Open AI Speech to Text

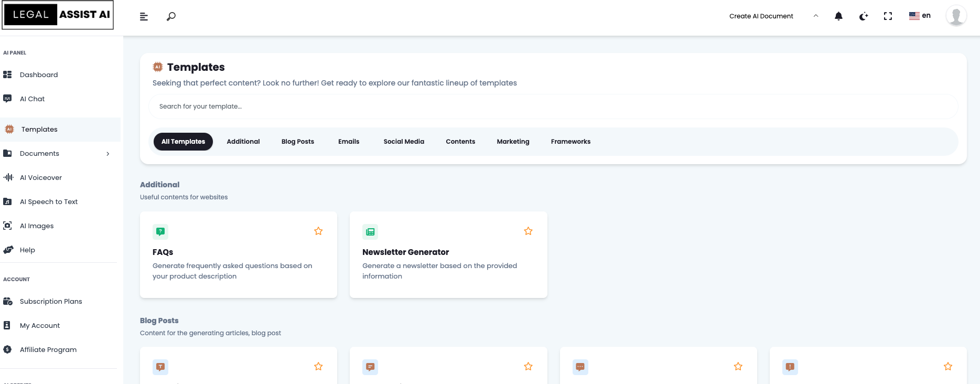point(49,201)
